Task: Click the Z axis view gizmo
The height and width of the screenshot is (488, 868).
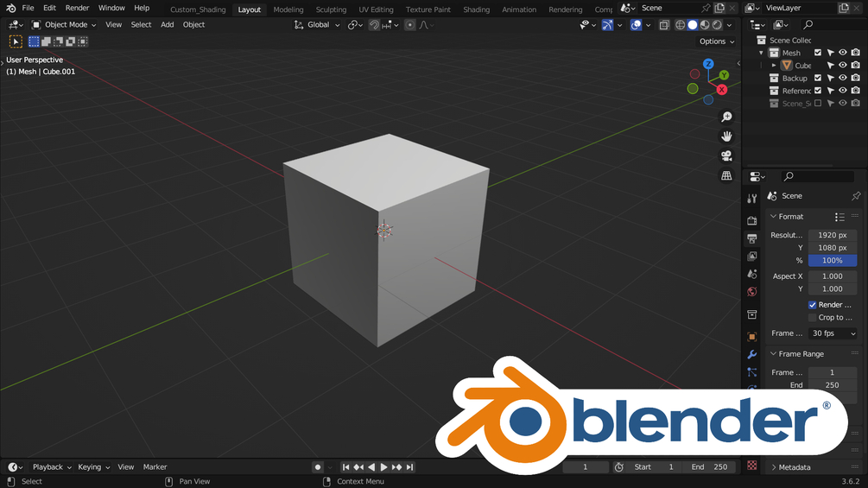Action: tap(708, 64)
